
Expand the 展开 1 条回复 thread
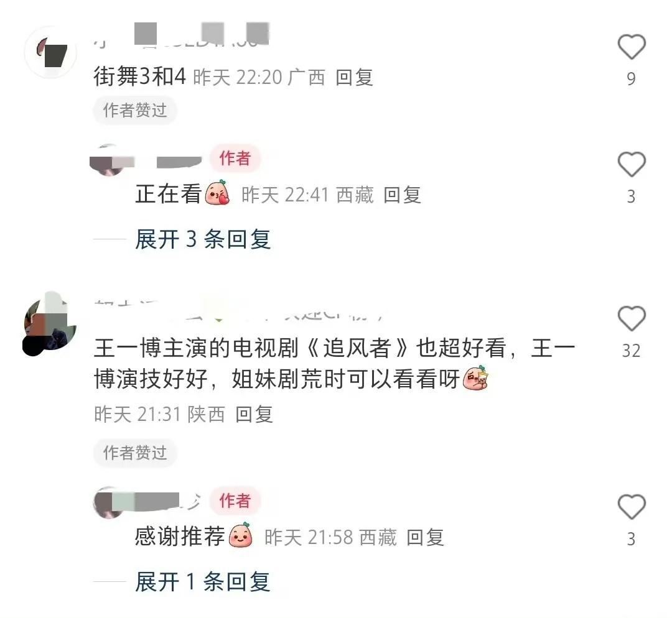[203, 581]
